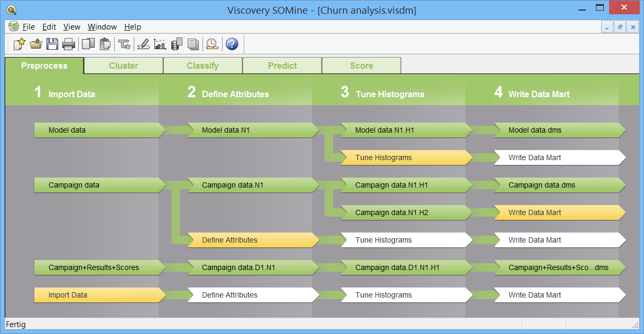Select the Preprocess tab
The image size is (644, 334).
pyautogui.click(x=44, y=66)
